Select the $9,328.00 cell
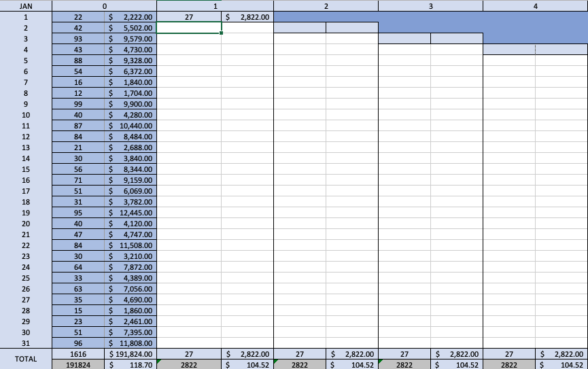 coord(131,60)
